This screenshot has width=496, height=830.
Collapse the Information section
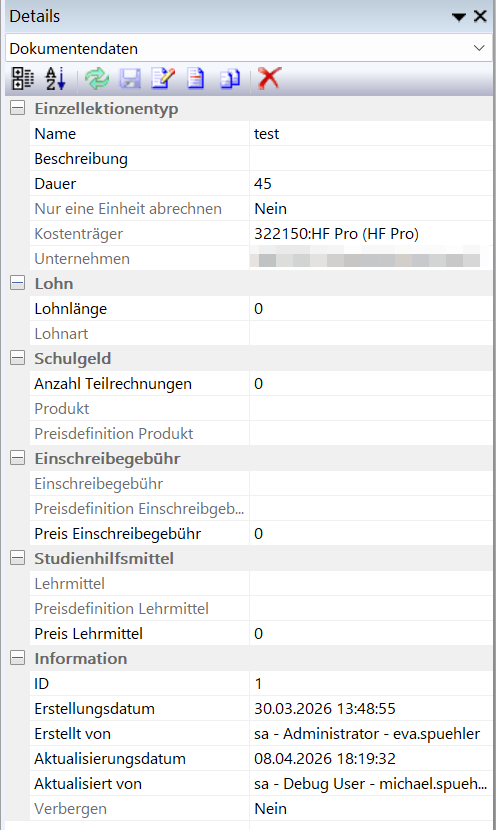tap(17, 658)
